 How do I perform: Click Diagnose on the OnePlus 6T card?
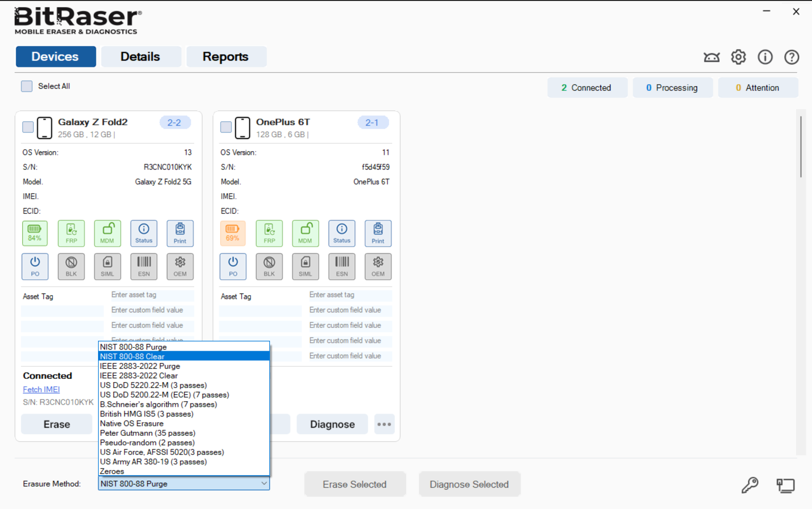(x=332, y=424)
